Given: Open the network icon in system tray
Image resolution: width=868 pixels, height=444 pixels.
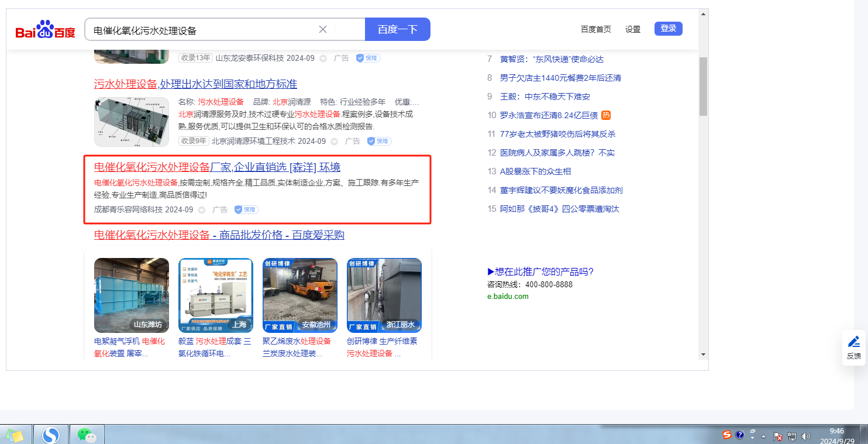Looking at the screenshot, I should (793, 436).
